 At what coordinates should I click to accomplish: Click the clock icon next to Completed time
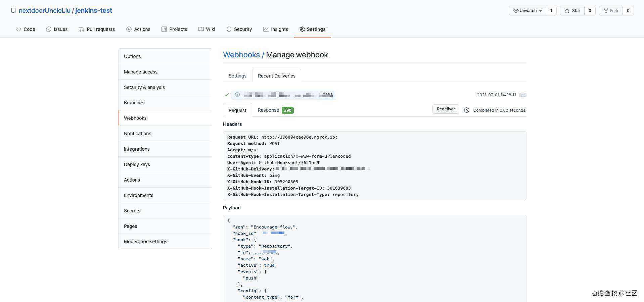click(467, 110)
